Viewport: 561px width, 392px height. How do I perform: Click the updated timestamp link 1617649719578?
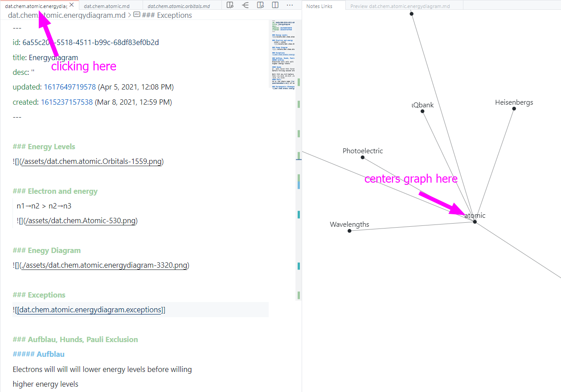point(70,87)
